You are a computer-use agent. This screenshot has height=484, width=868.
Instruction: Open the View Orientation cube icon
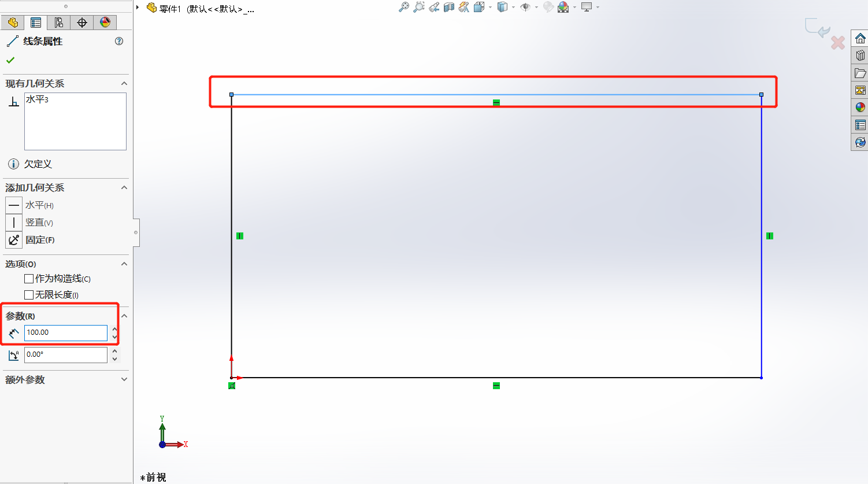[x=478, y=8]
